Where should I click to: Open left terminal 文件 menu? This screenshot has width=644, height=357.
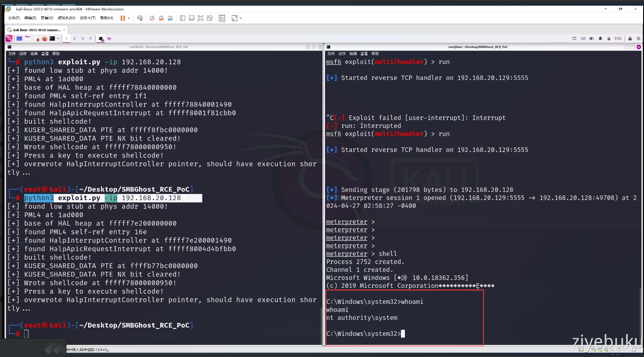[x=12, y=54]
